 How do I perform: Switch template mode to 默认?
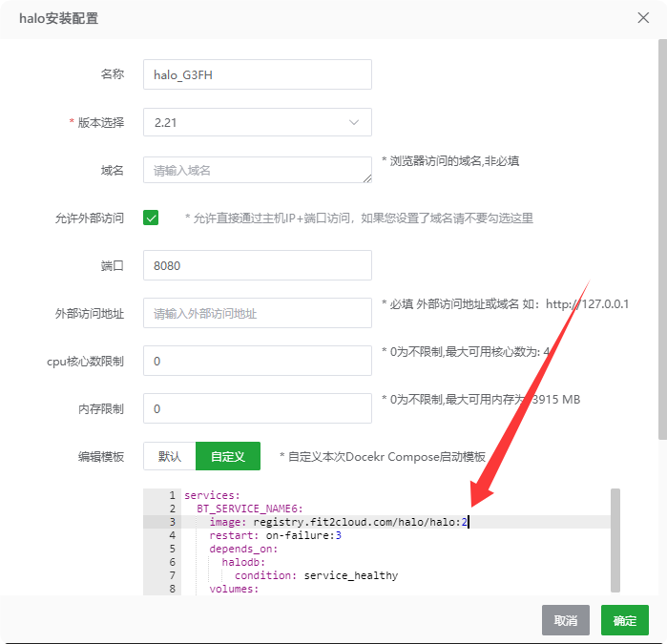(x=170, y=456)
